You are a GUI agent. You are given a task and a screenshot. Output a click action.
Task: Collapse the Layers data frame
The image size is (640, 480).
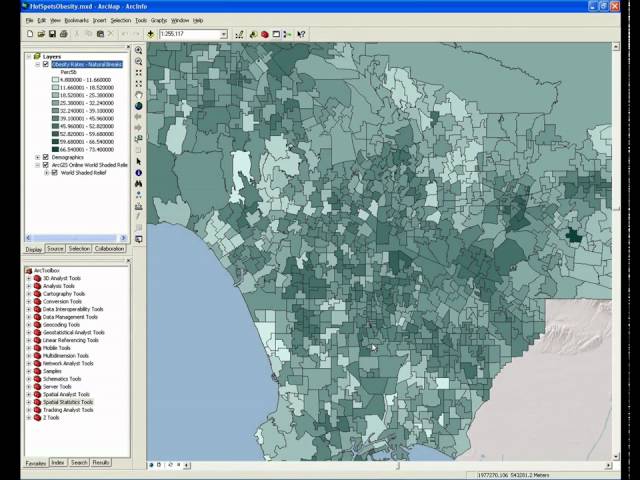pos(29,57)
